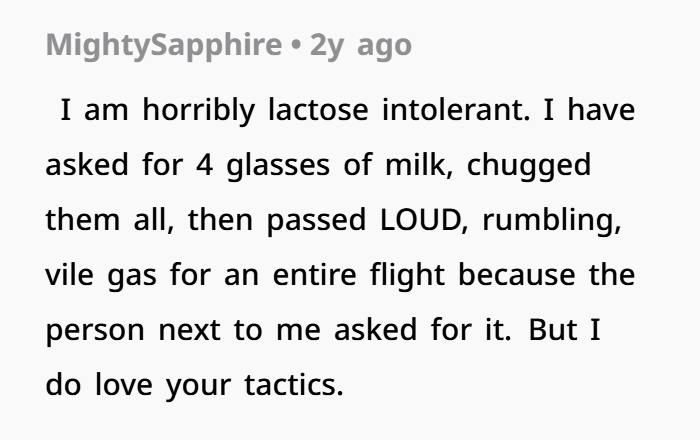The width and height of the screenshot is (700, 440).
Task: Click the word 'milk,' in the comment
Action: click(419, 165)
